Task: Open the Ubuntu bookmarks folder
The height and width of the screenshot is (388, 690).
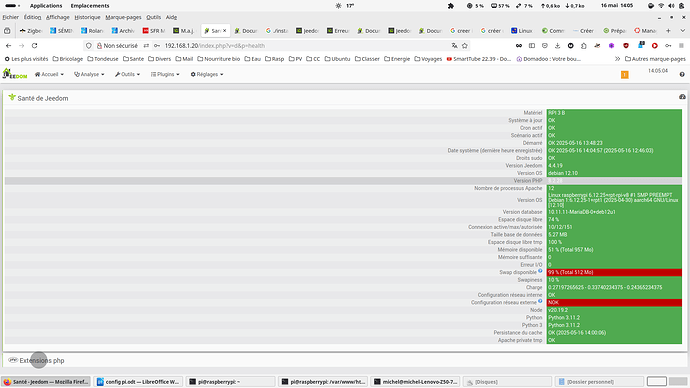Action: [338, 59]
